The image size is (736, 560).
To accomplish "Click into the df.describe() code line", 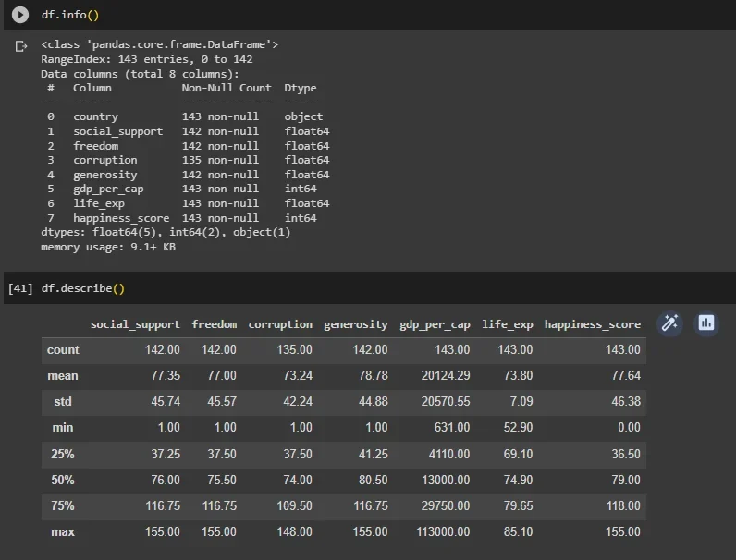I will tap(83, 288).
